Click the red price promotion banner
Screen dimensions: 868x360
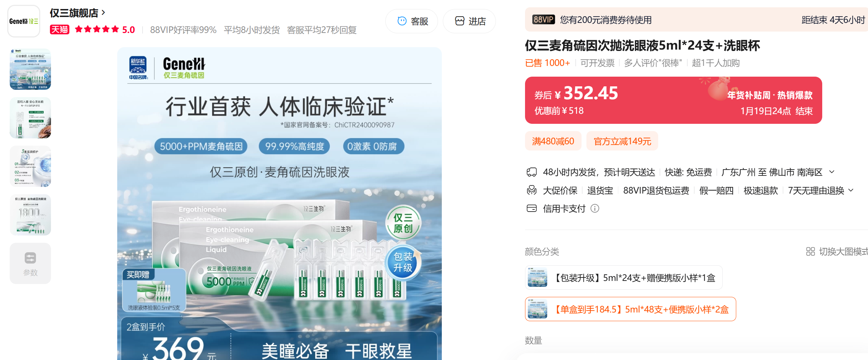(x=673, y=101)
